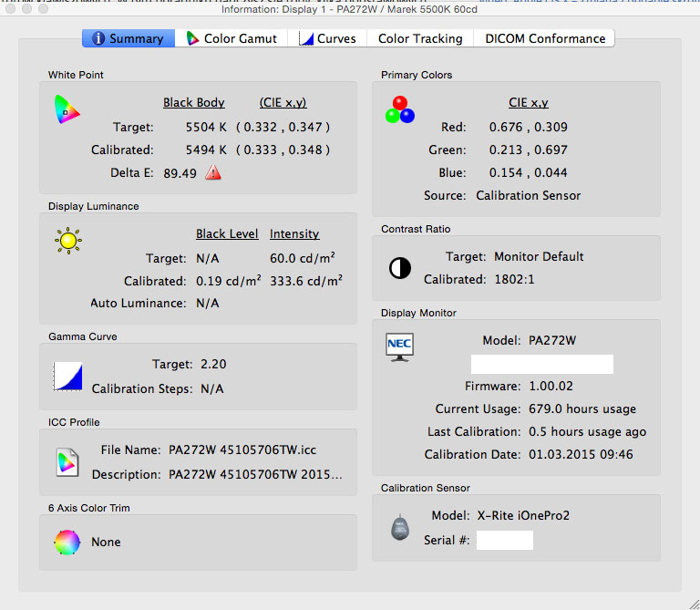Click the window minimize button
This screenshot has height=610, width=700.
(26, 8)
